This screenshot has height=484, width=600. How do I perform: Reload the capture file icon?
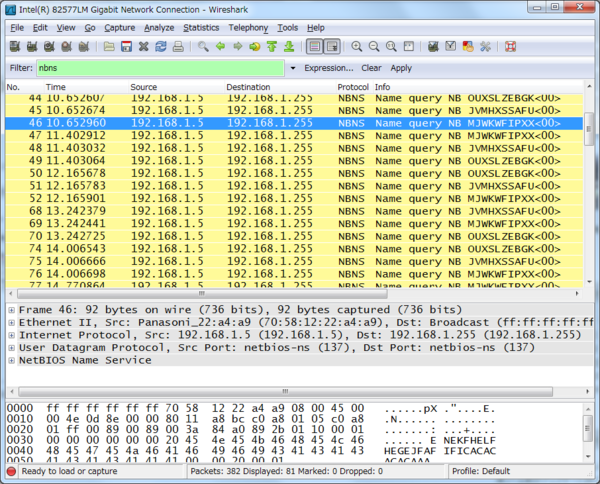161,47
